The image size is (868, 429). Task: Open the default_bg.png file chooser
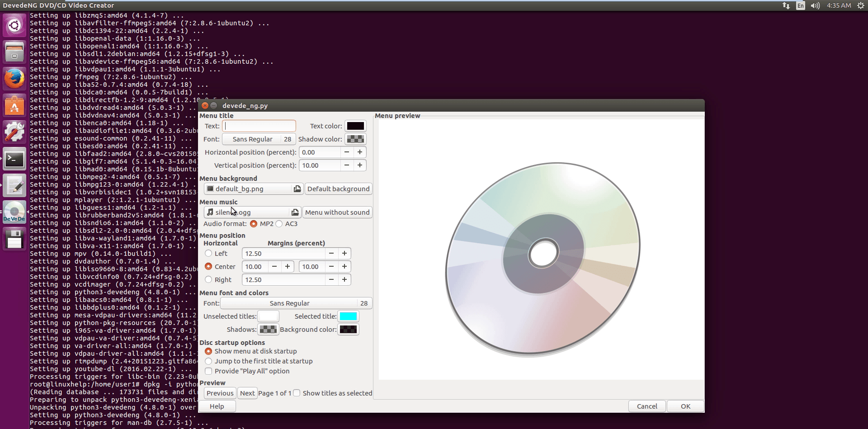pyautogui.click(x=253, y=189)
